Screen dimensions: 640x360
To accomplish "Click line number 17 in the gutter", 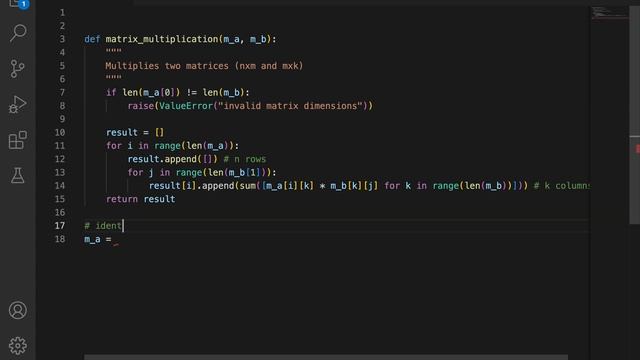I will click(60, 226).
